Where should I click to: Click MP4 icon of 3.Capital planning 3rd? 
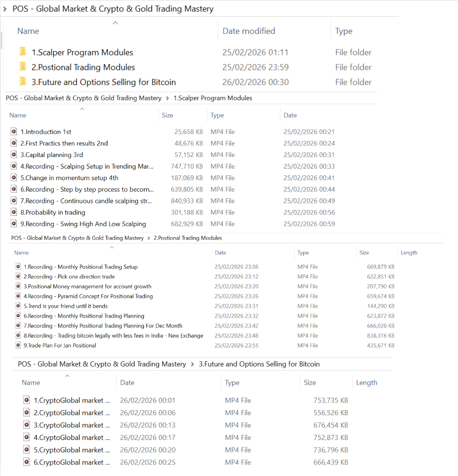click(14, 155)
